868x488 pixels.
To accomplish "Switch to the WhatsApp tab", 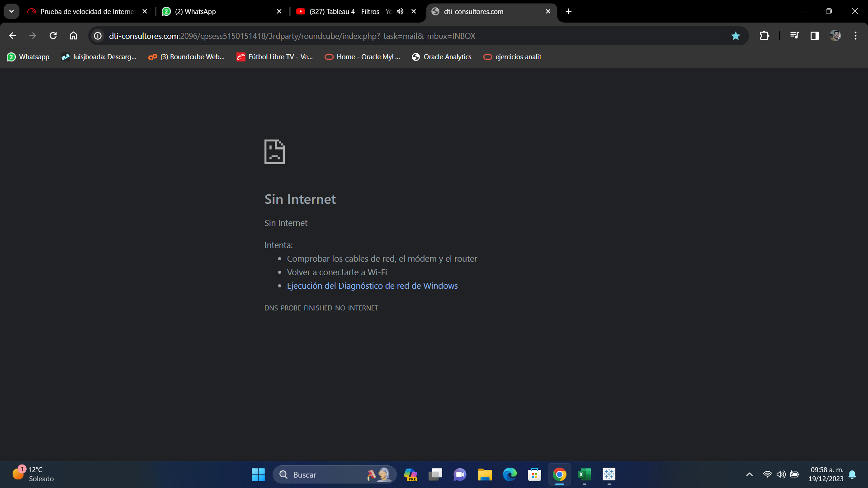I will [217, 11].
